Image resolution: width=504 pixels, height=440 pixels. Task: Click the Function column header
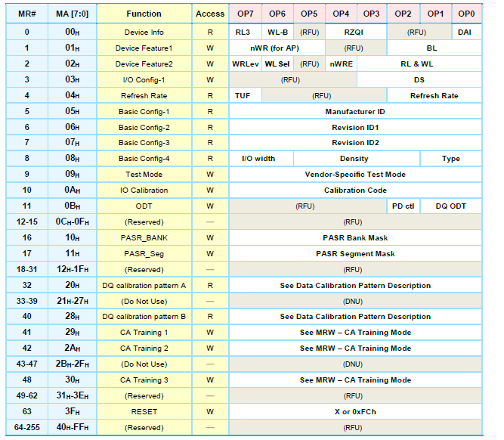click(144, 14)
